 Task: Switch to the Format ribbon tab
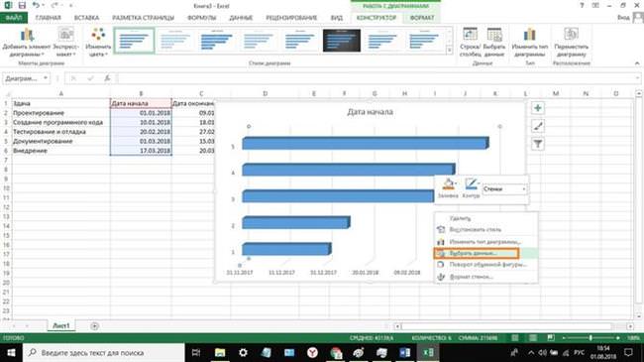422,18
